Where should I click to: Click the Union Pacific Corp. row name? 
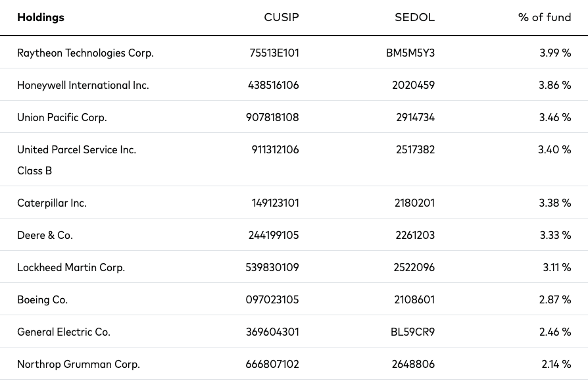(62, 118)
